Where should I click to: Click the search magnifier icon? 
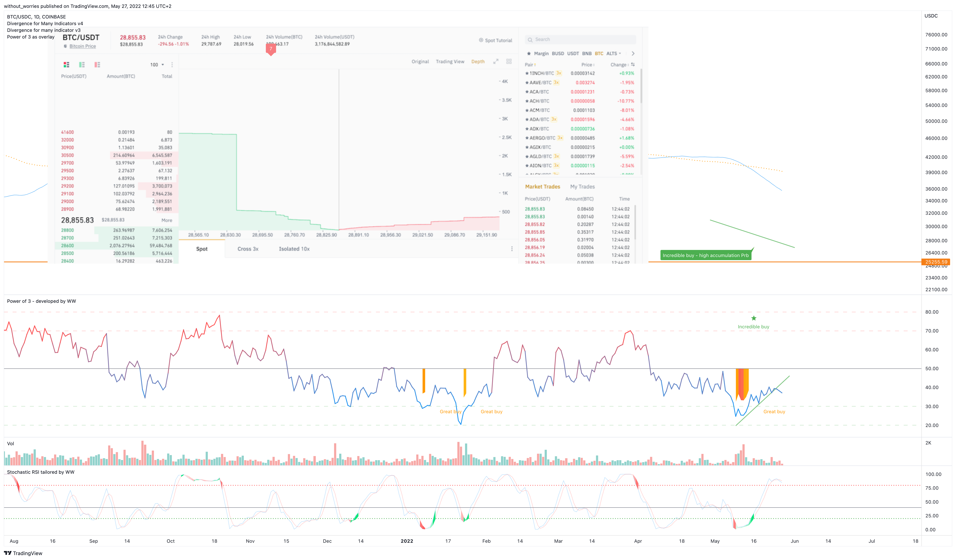point(530,39)
